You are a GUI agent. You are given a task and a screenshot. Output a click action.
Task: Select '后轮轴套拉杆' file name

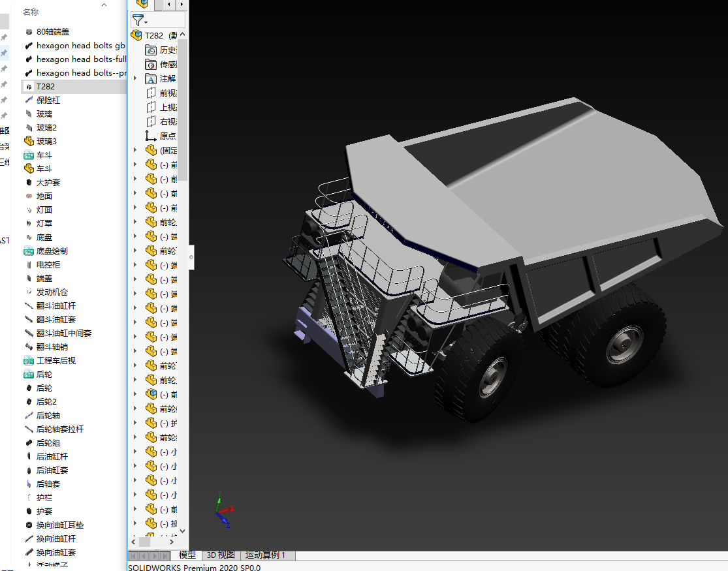click(60, 429)
